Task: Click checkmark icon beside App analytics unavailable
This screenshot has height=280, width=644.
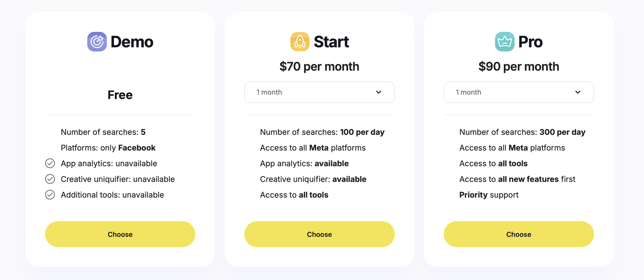Action: click(x=50, y=163)
